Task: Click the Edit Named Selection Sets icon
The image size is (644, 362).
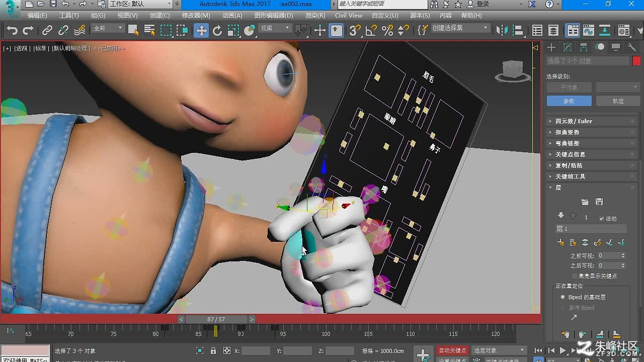Action: click(x=423, y=31)
